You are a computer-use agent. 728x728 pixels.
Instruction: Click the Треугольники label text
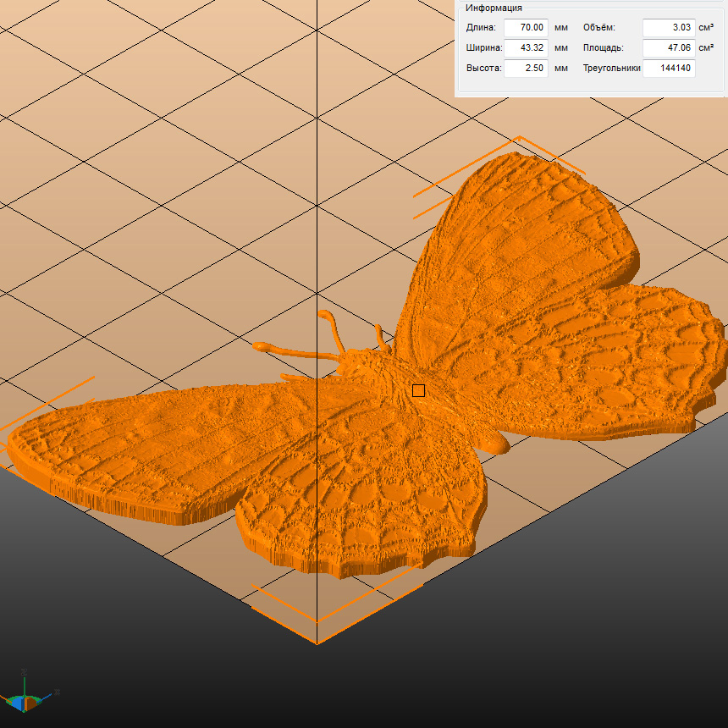click(611, 68)
